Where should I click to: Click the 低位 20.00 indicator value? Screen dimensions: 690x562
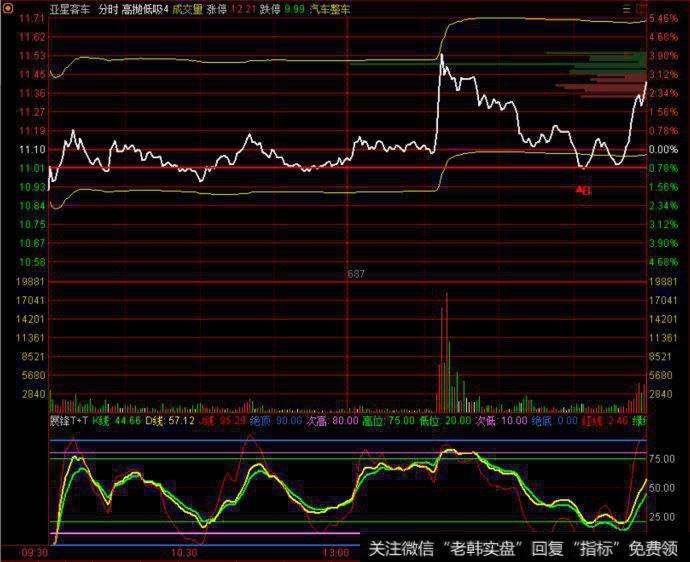coord(445,421)
